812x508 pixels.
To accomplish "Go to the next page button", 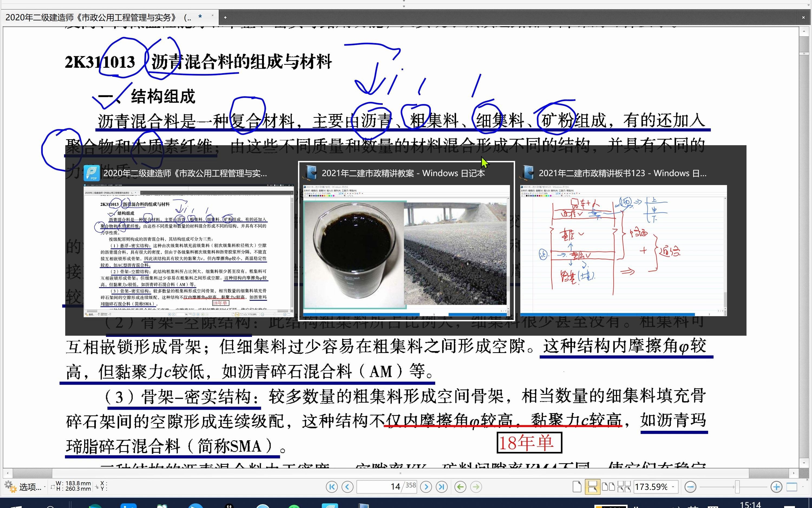I will point(426,487).
